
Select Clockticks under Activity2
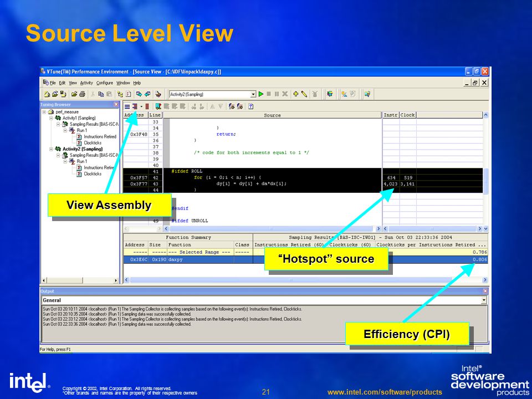pos(93,173)
